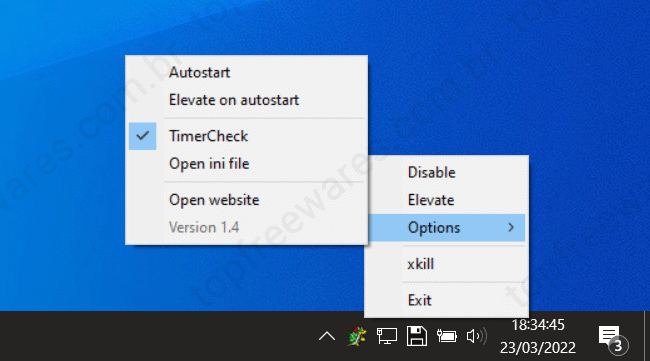
Task: Select Open ini file
Action: [246, 164]
